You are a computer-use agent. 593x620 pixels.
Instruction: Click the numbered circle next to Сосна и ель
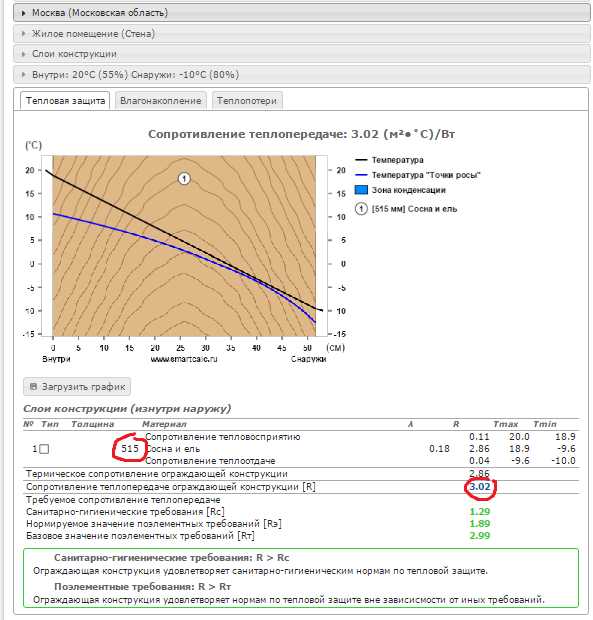[x=361, y=209]
